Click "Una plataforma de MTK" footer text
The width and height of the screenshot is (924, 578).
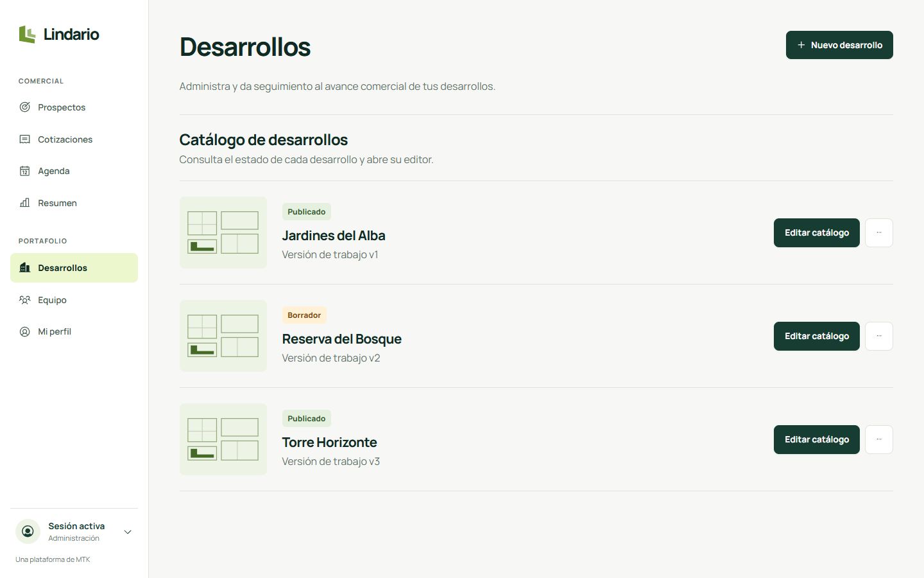tap(53, 559)
